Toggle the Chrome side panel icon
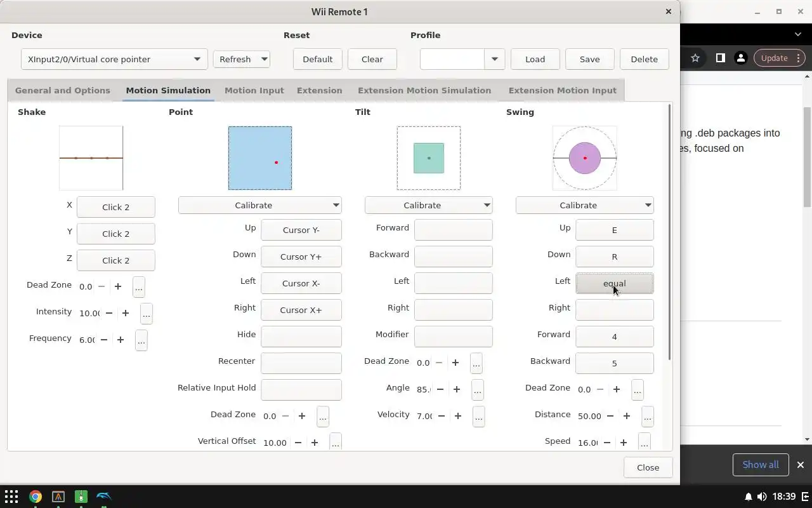 720,58
